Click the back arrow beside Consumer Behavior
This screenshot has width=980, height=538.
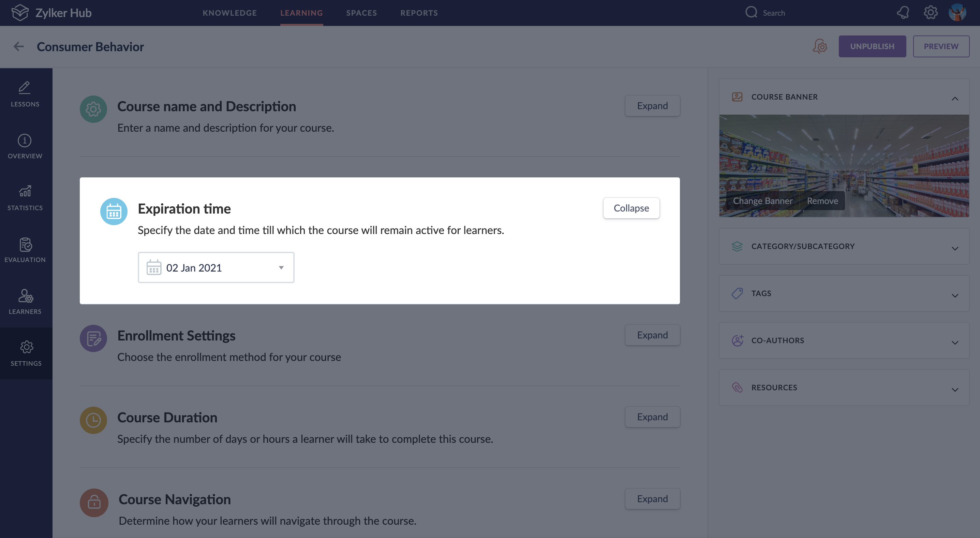[18, 46]
